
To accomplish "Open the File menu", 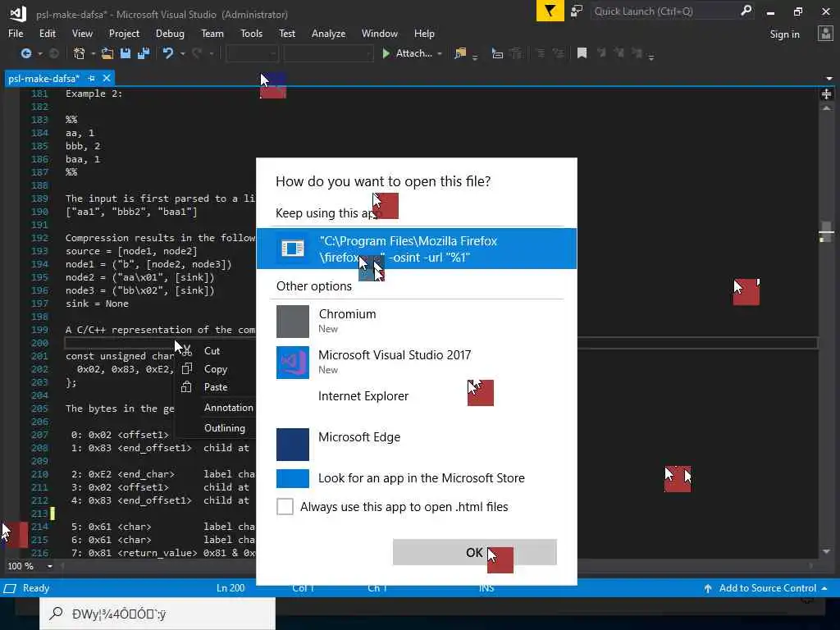I will (x=16, y=33).
